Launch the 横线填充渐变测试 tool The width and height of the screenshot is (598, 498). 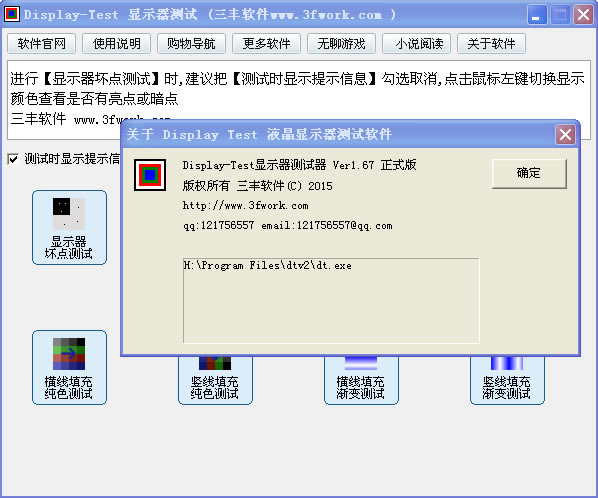[361, 381]
